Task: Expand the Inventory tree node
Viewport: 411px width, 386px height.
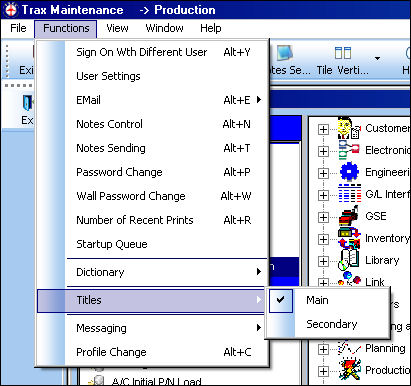Action: pyautogui.click(x=323, y=239)
